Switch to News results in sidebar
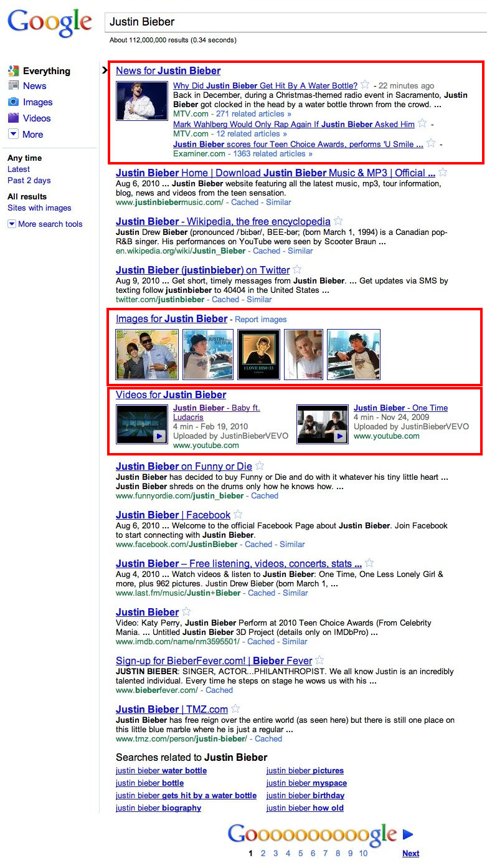 tap(35, 86)
